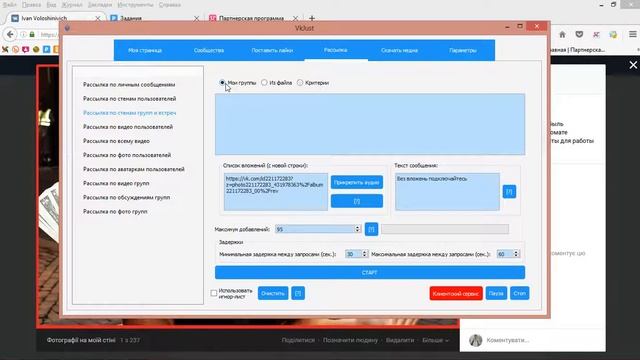Select Рассылка по обсуждениям групп
Viewport: 640px width, 360px height.
(x=126, y=197)
